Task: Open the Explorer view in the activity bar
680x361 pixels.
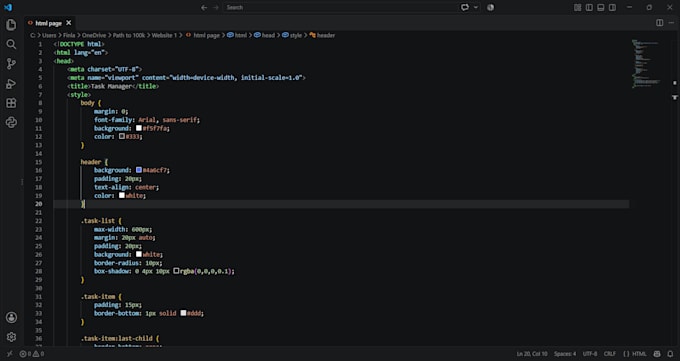Action: coord(11,25)
